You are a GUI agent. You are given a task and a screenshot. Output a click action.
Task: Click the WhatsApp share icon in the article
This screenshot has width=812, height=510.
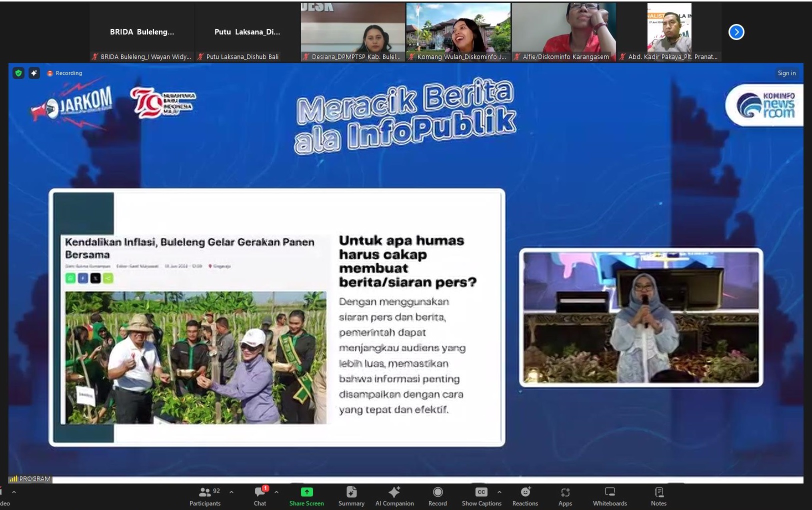click(70, 278)
